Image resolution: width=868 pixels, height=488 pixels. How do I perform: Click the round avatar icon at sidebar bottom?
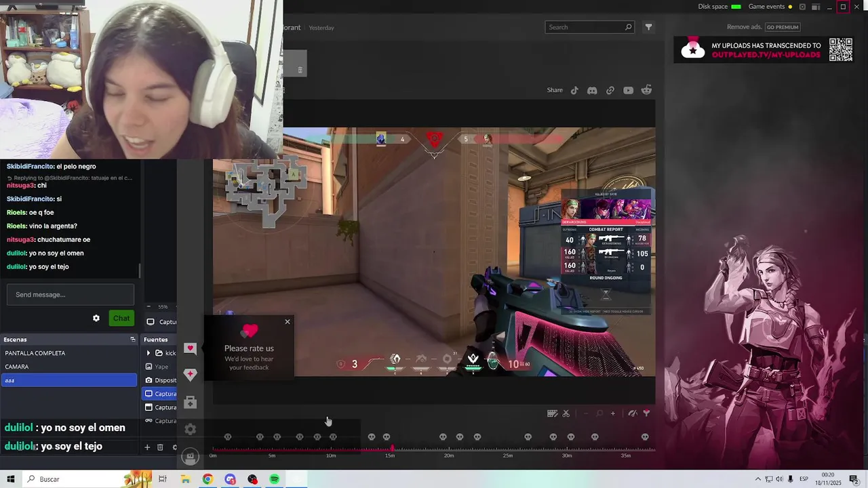(191, 457)
